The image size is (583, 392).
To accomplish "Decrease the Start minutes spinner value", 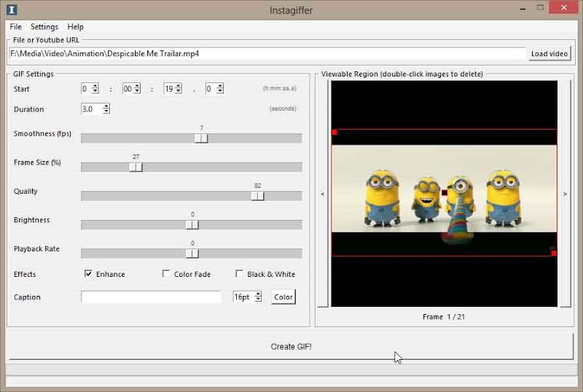I will (x=137, y=91).
